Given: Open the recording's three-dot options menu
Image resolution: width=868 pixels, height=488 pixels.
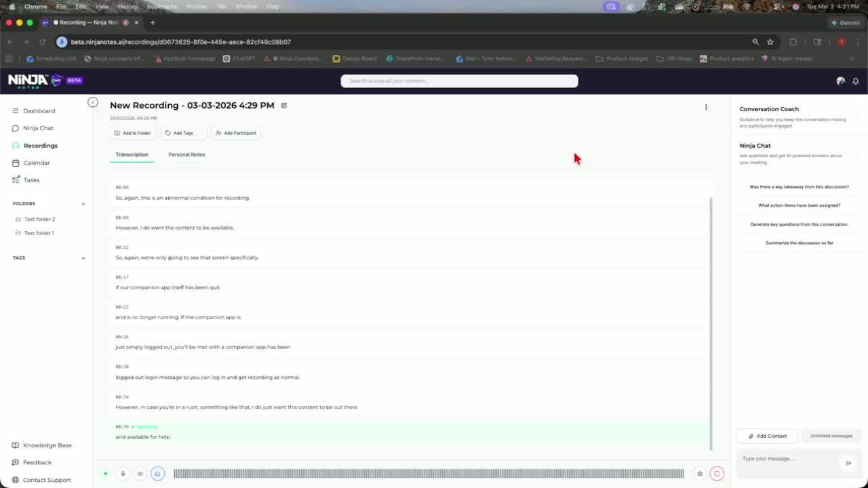Looking at the screenshot, I should pyautogui.click(x=706, y=107).
